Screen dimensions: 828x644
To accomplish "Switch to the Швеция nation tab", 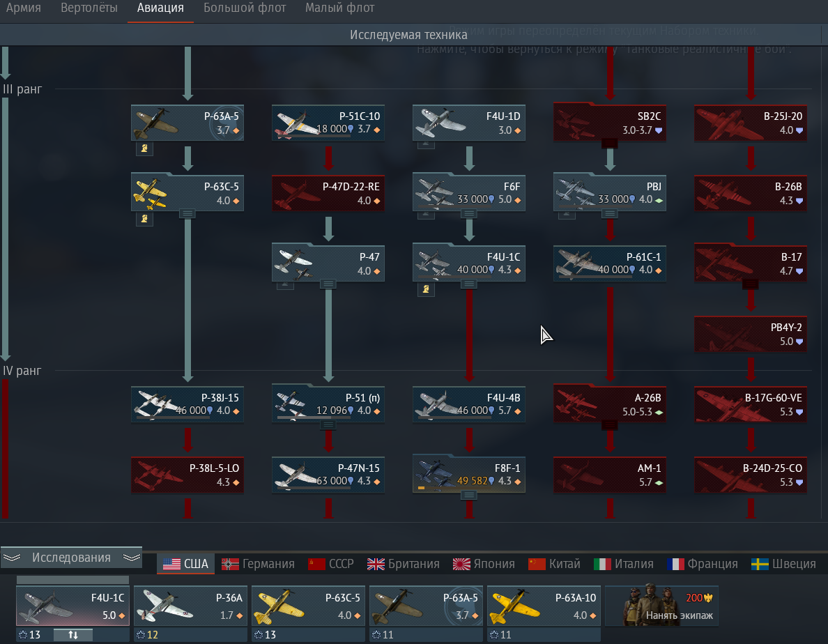I will (783, 564).
